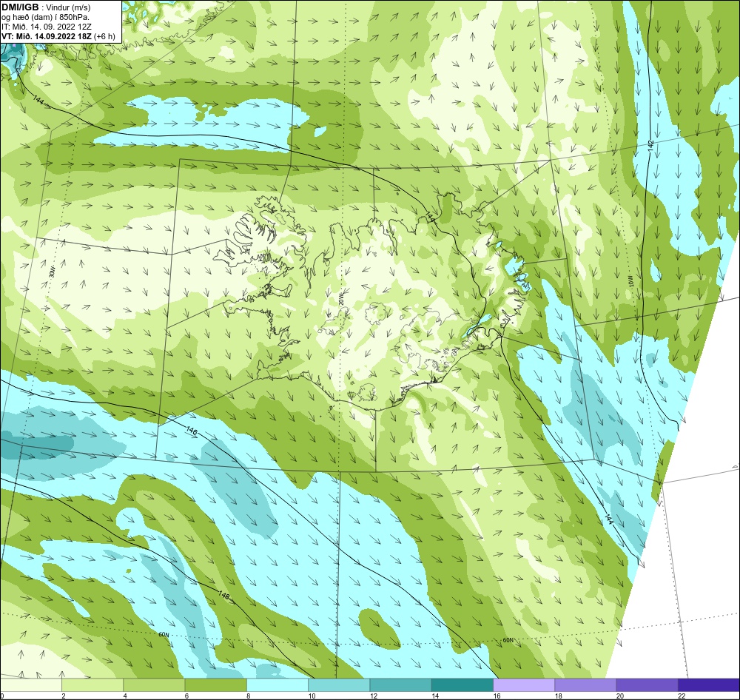Click the palest 0–2 m/s legend swatch
The width and height of the screenshot is (740, 700).
click(x=31, y=684)
